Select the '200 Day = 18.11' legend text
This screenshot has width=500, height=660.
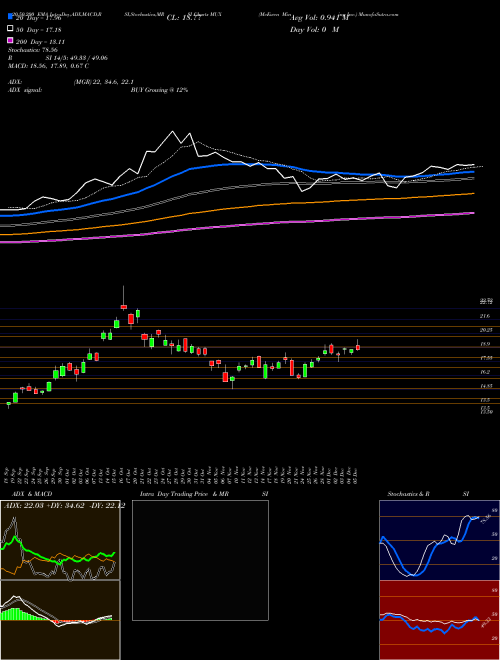(x=40, y=42)
